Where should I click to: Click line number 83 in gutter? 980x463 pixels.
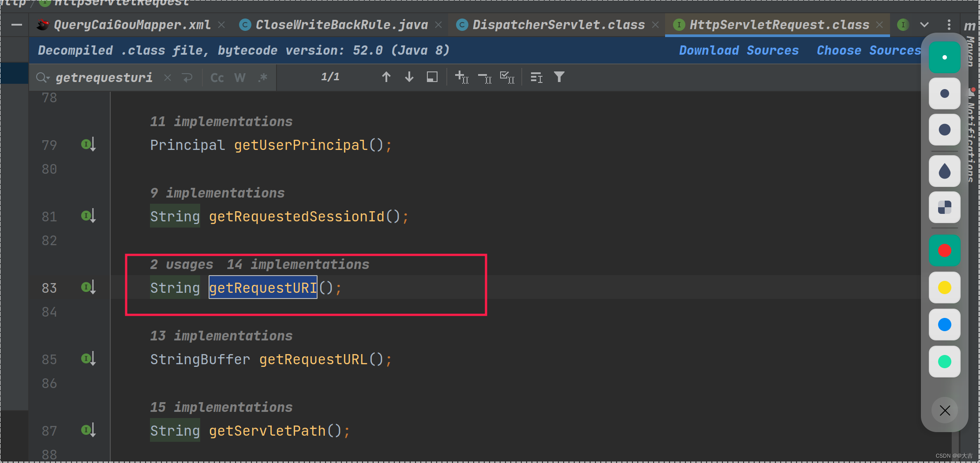click(x=49, y=288)
